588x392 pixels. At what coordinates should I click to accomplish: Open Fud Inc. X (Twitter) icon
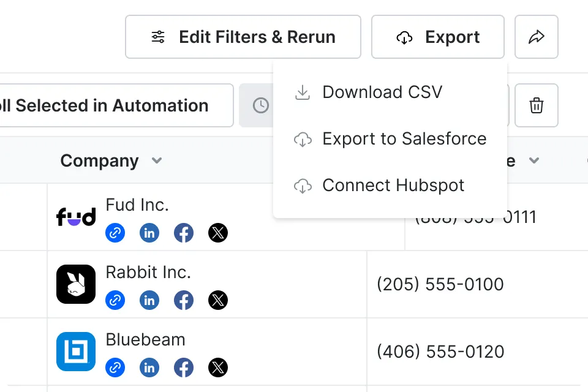click(x=218, y=233)
